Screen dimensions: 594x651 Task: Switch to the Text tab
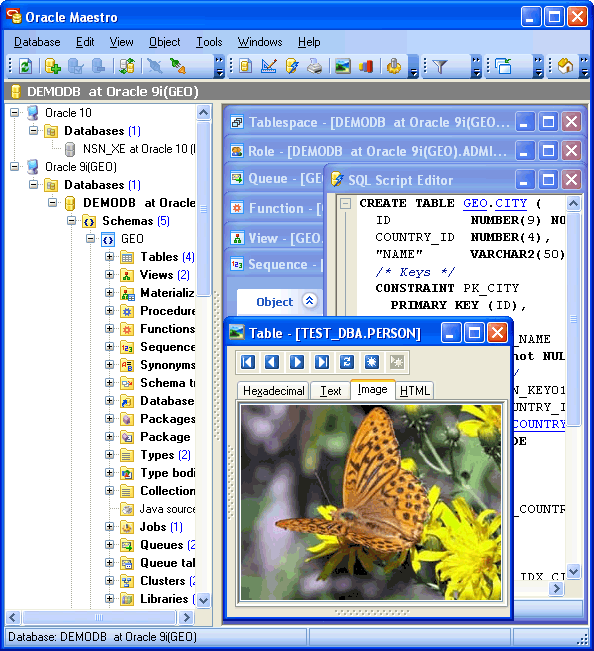click(x=330, y=391)
